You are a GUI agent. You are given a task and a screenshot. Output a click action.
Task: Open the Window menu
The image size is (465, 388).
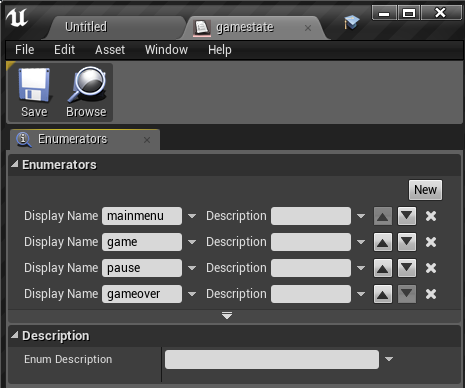pos(166,50)
